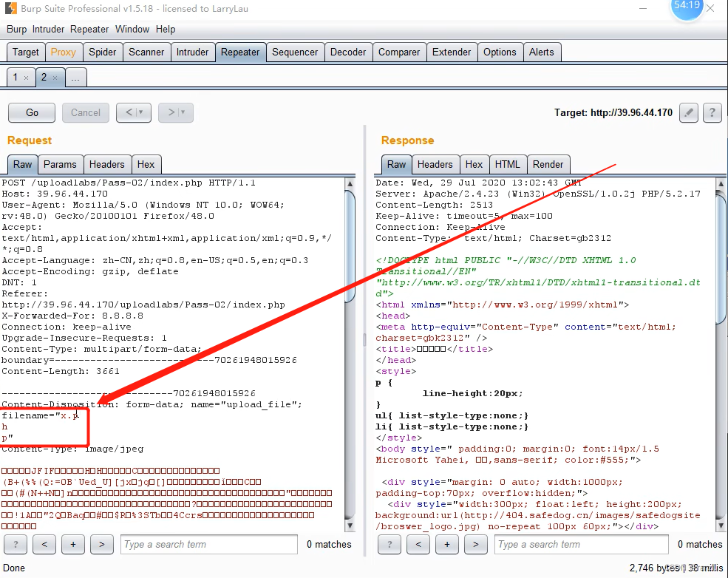Click the Burp Suite logo icon in title bar

10,8
